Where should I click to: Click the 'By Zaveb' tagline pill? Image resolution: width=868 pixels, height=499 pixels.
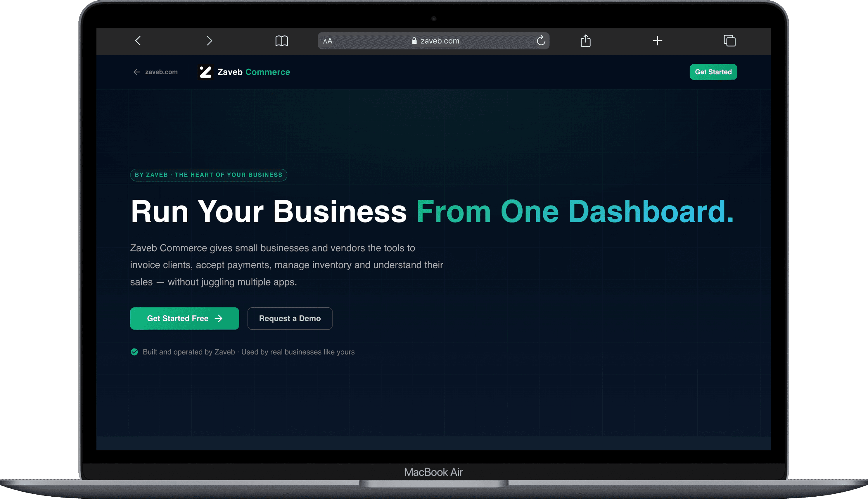point(209,175)
